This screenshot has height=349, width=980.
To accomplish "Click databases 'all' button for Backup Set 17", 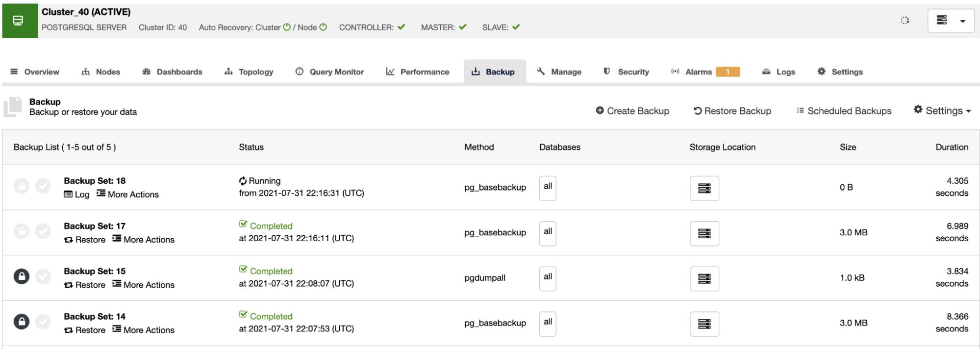I will point(548,233).
